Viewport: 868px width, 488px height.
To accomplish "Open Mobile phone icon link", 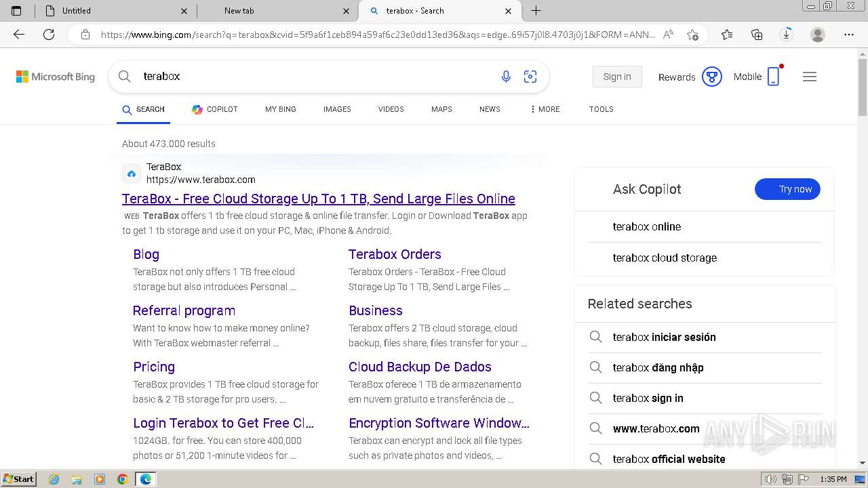I will coord(773,77).
